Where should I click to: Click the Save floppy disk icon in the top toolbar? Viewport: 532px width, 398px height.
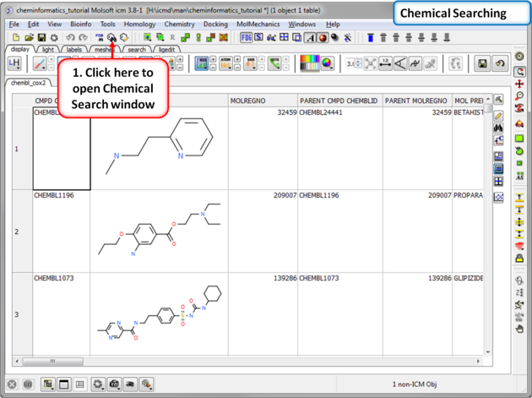point(41,37)
